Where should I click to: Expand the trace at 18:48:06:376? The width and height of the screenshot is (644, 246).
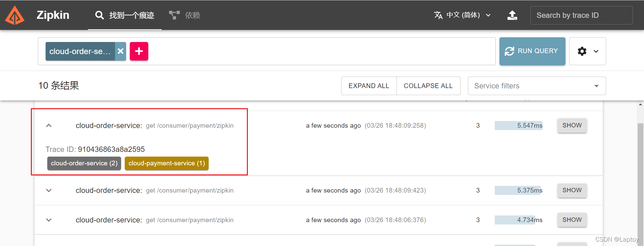pyautogui.click(x=49, y=220)
